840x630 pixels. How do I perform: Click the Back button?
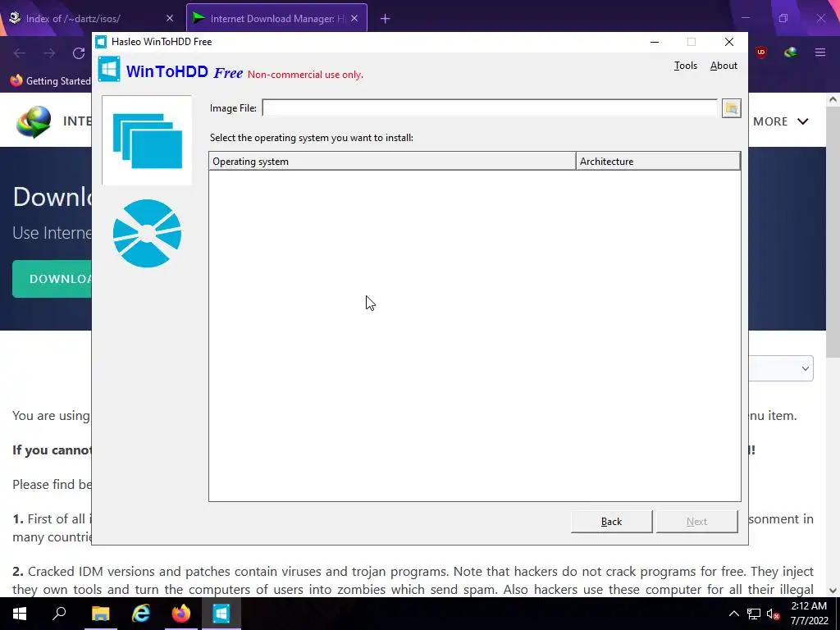click(x=611, y=521)
